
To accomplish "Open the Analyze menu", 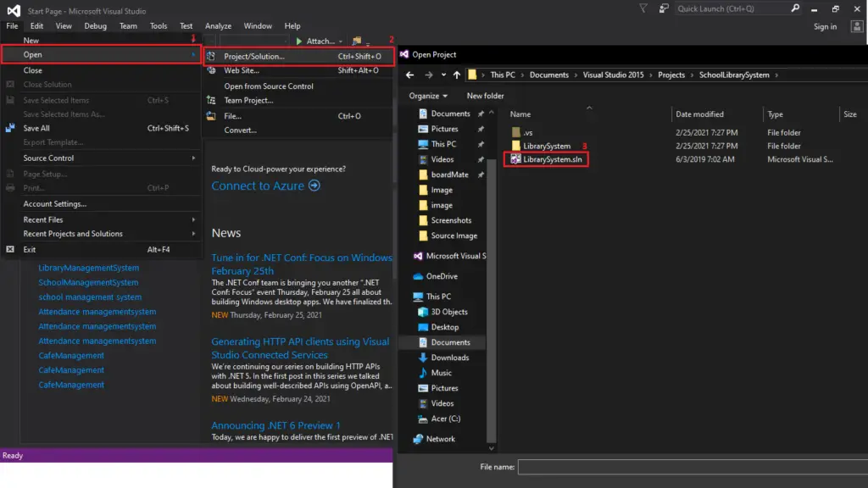I will coord(218,25).
